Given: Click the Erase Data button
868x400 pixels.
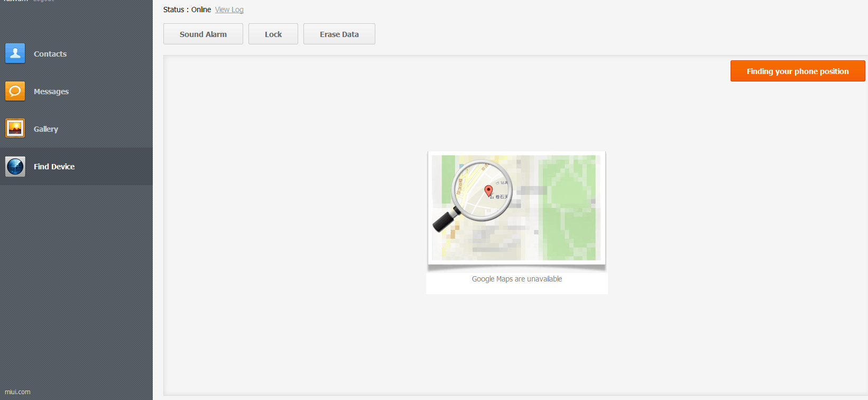Looking at the screenshot, I should point(339,34).
